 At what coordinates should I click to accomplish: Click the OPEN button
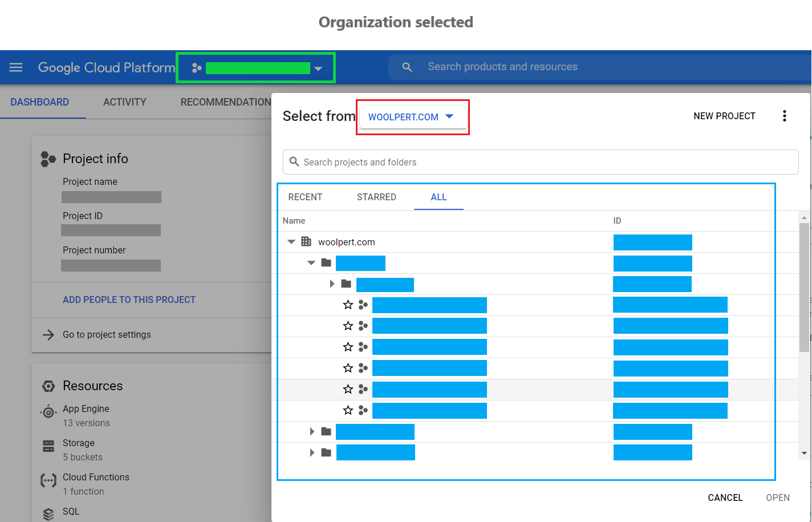(778, 498)
